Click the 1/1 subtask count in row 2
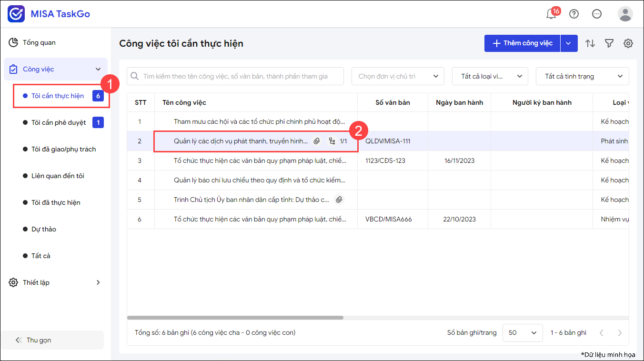The image size is (644, 361). click(x=343, y=141)
